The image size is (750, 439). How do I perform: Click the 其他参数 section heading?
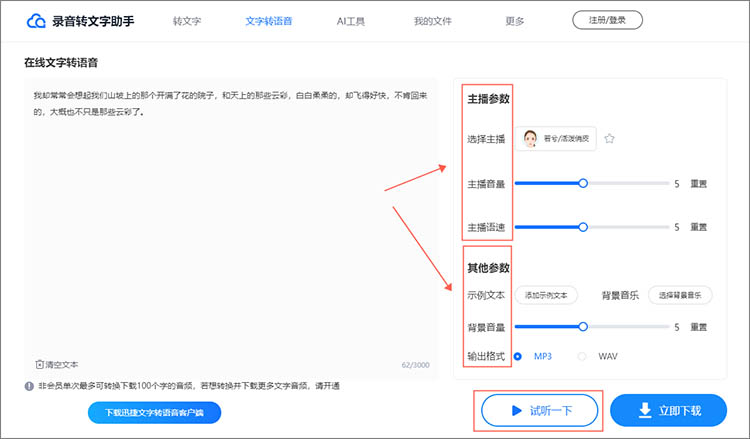[488, 268]
